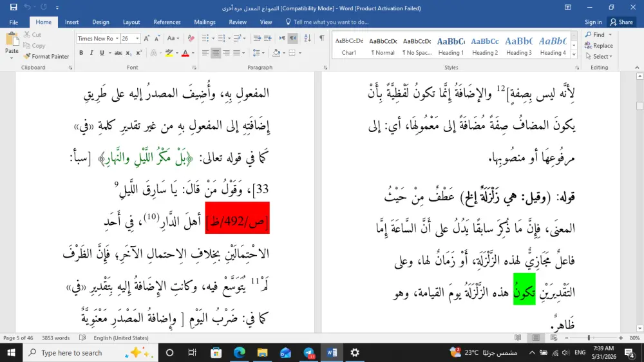Open Select dropdown in Editing
Viewport: 644px width, 362px height.
(600, 56)
